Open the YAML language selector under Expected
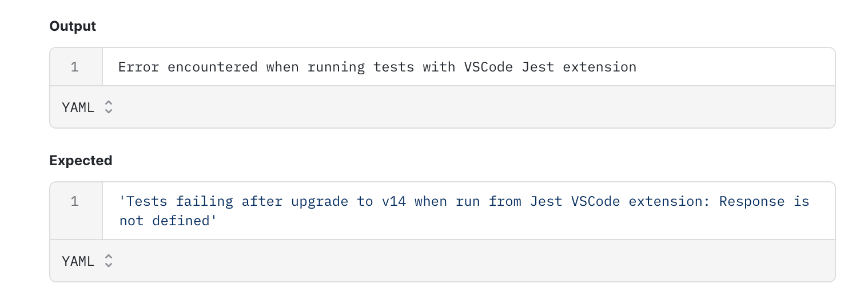The height and width of the screenshot is (303, 868). click(87, 261)
